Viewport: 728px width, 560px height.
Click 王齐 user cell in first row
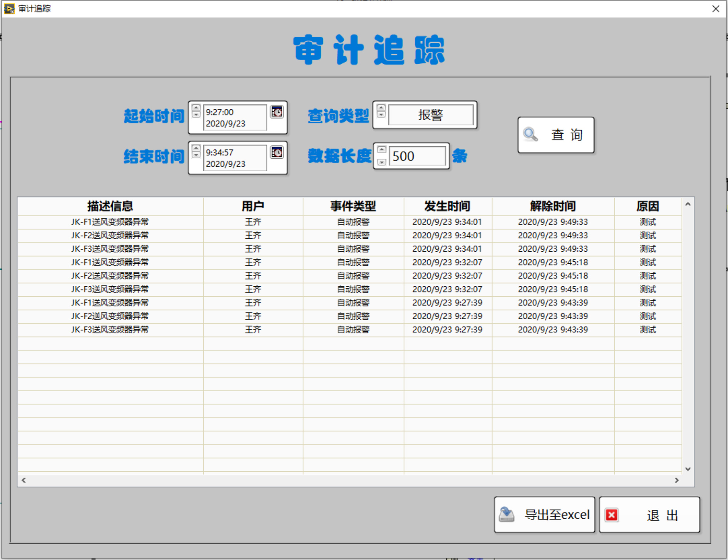point(253,222)
